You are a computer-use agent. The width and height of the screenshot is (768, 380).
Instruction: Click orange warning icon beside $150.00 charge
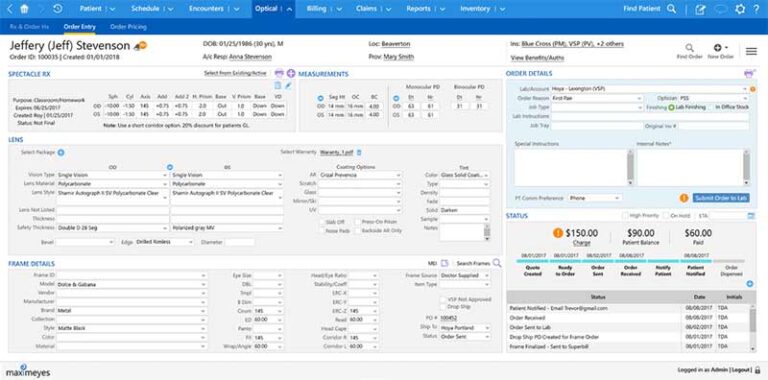557,233
